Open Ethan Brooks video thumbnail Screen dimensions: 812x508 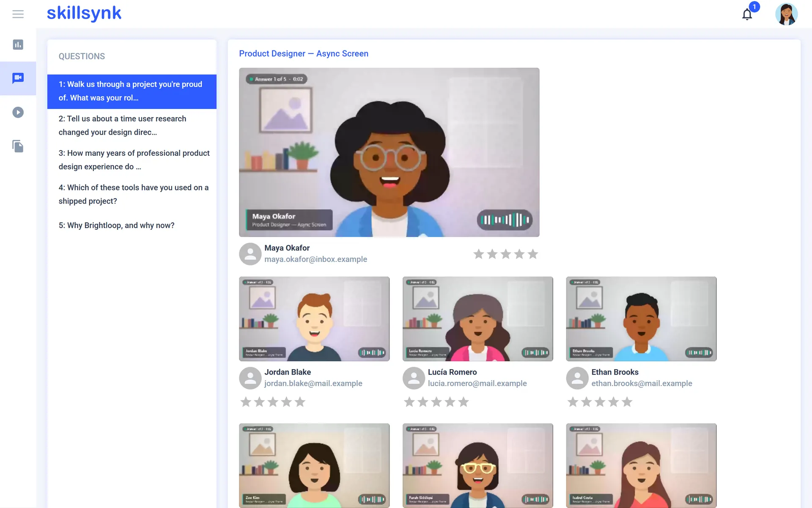coord(641,319)
